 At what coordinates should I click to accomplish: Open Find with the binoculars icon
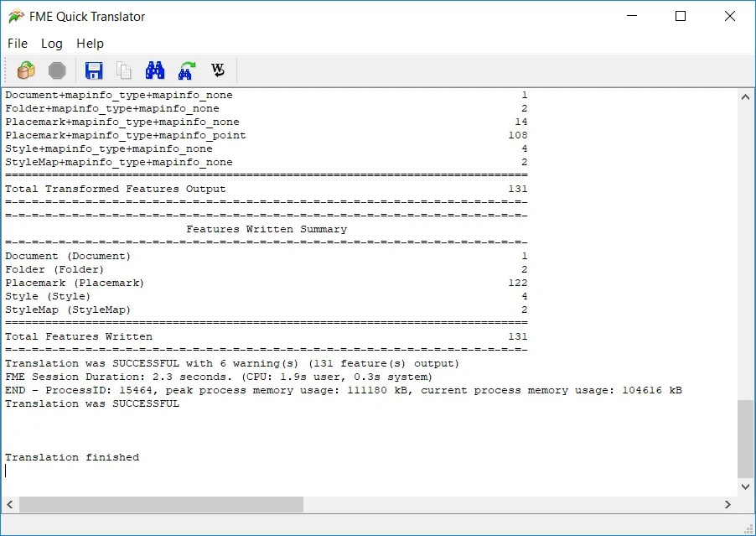tap(155, 70)
